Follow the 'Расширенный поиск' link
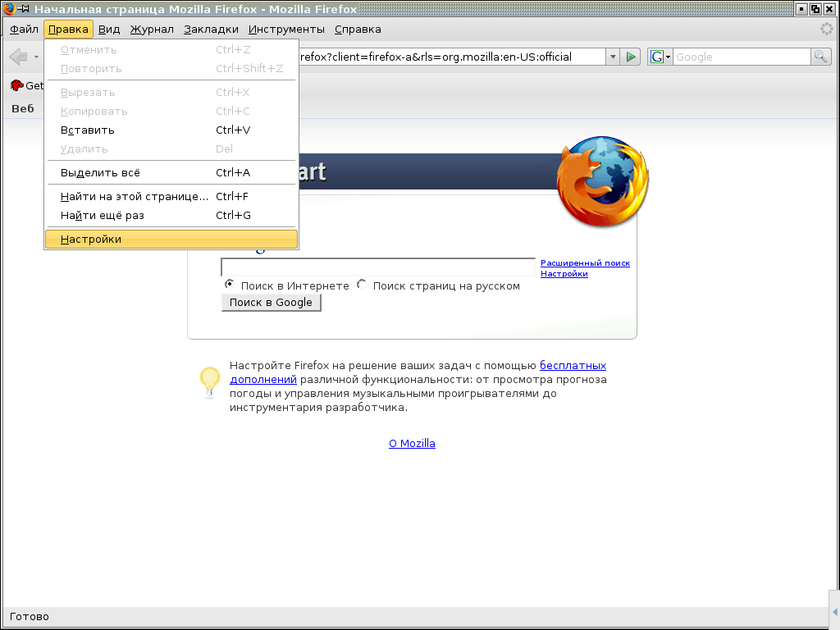Viewport: 840px width, 630px height. [x=585, y=263]
